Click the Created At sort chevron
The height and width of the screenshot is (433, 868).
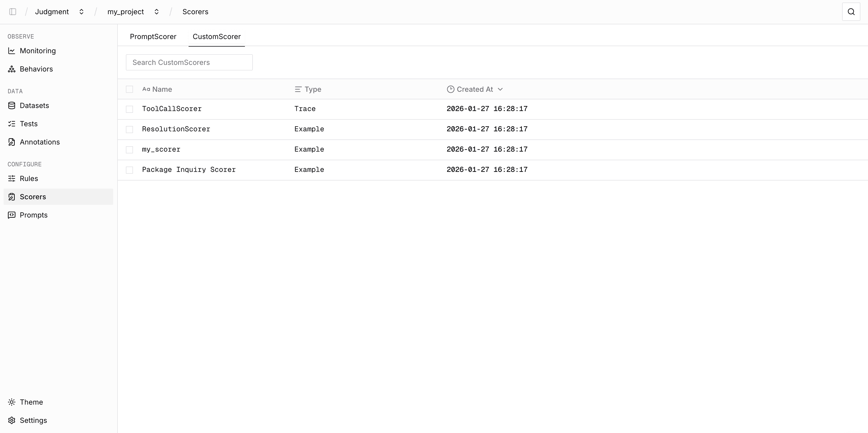point(500,89)
